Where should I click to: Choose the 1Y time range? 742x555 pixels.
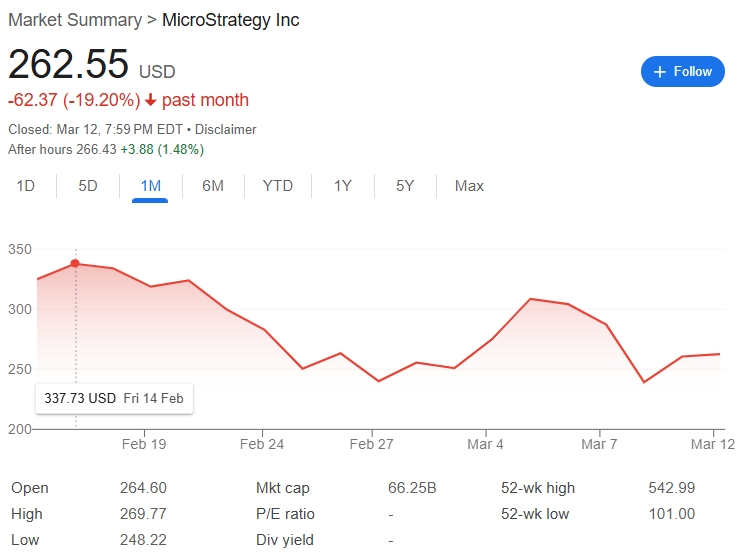pos(343,186)
